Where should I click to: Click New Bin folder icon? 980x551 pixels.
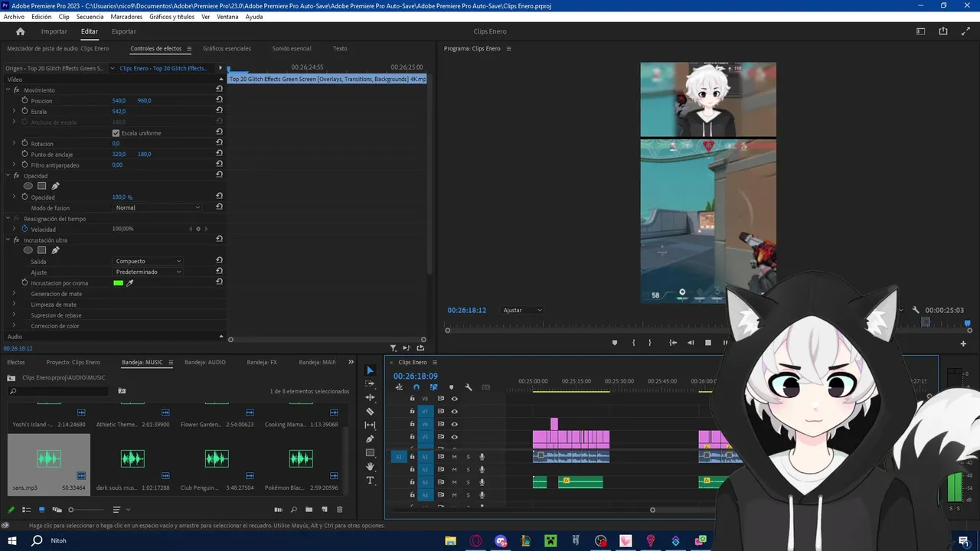[x=309, y=510]
